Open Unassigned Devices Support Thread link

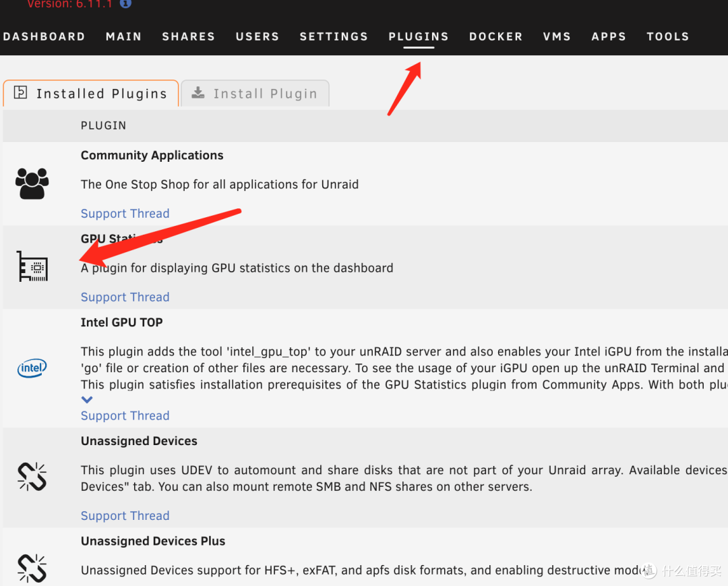(125, 515)
